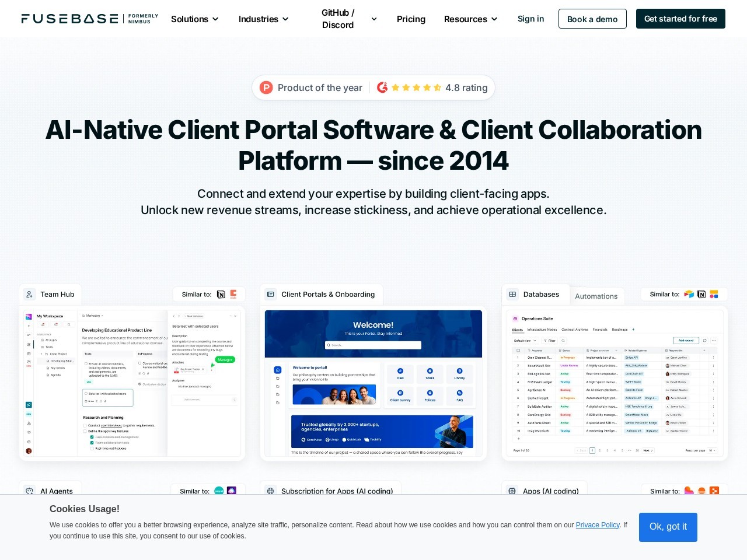Open the Privace Policy link
This screenshot has height=560, width=747.
point(598,525)
